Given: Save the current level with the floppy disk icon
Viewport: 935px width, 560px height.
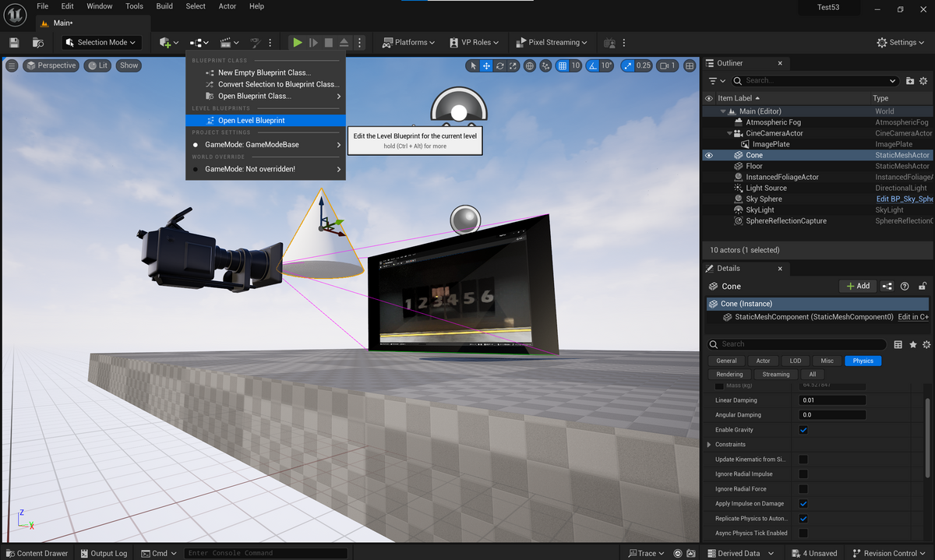Looking at the screenshot, I should (13, 42).
